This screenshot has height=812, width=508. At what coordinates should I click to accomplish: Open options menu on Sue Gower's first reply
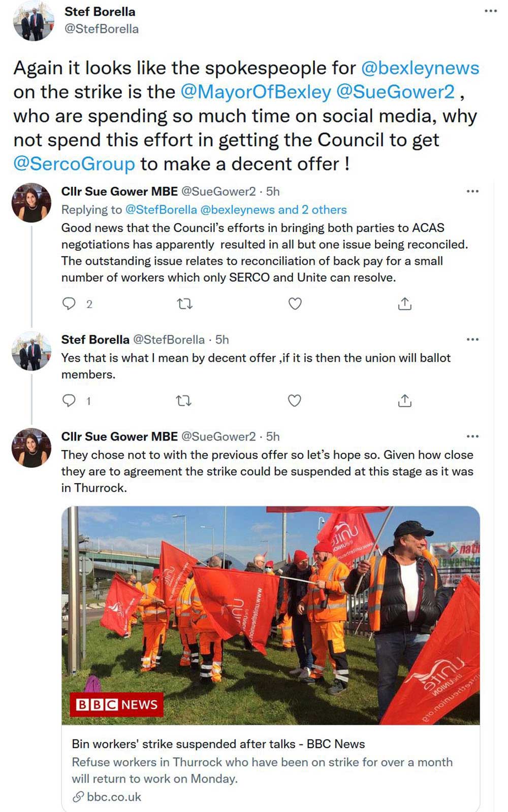pyautogui.click(x=472, y=191)
